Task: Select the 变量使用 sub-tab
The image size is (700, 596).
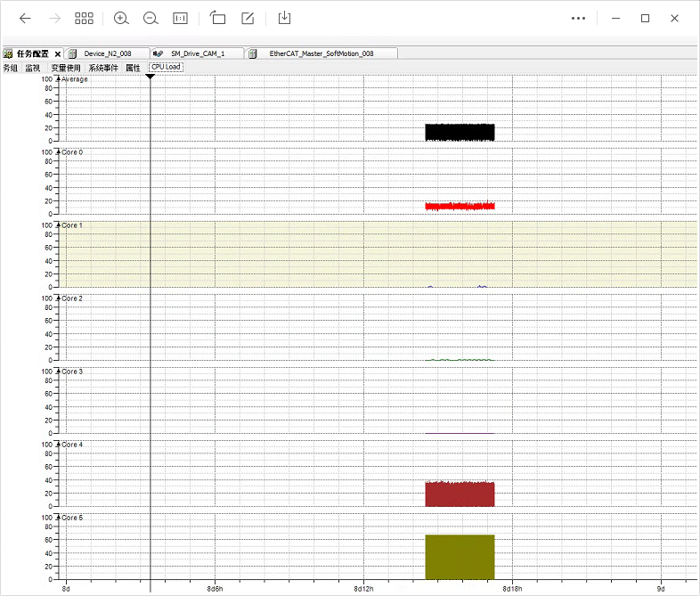Action: [x=65, y=67]
